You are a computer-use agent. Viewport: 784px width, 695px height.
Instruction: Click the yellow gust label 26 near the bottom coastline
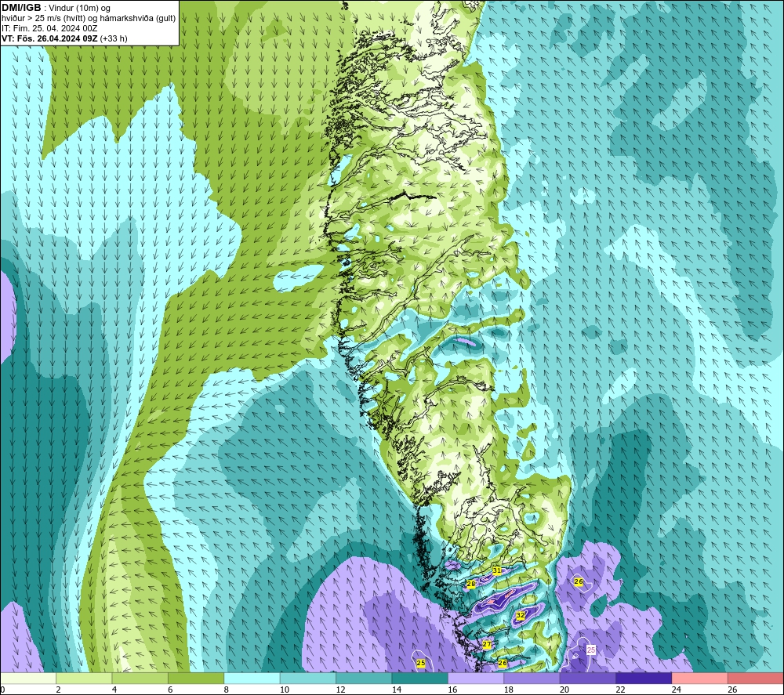[503, 663]
